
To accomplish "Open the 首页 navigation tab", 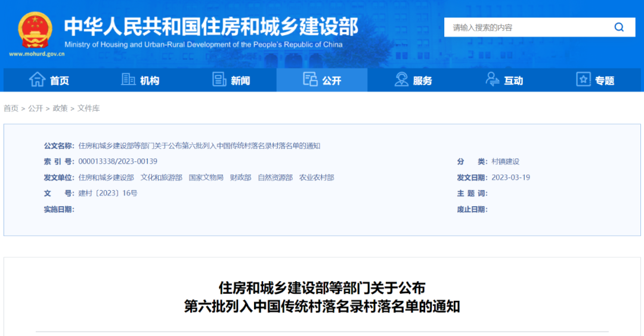I will 49,80.
